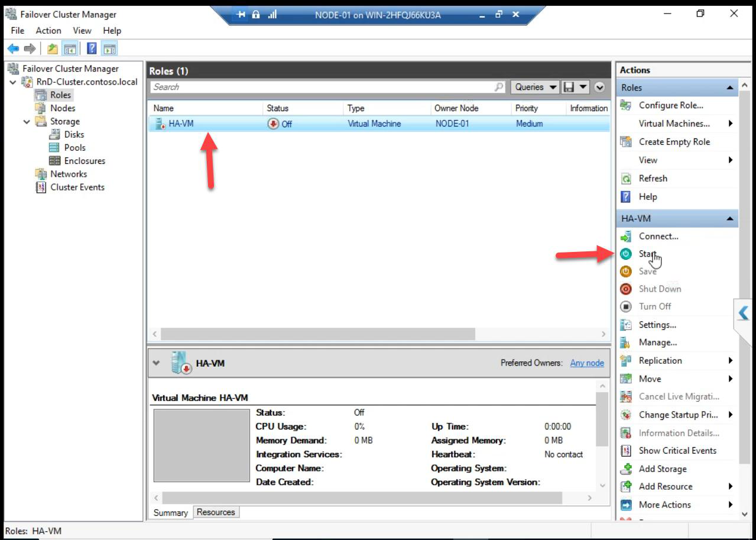756x540 pixels.
Task: Click Show Critical Events action
Action: [677, 451]
